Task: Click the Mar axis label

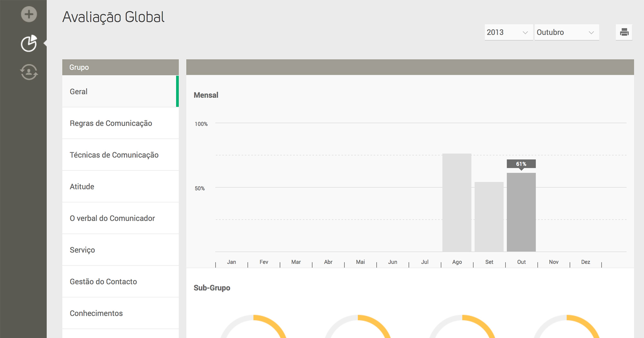Action: point(296,262)
